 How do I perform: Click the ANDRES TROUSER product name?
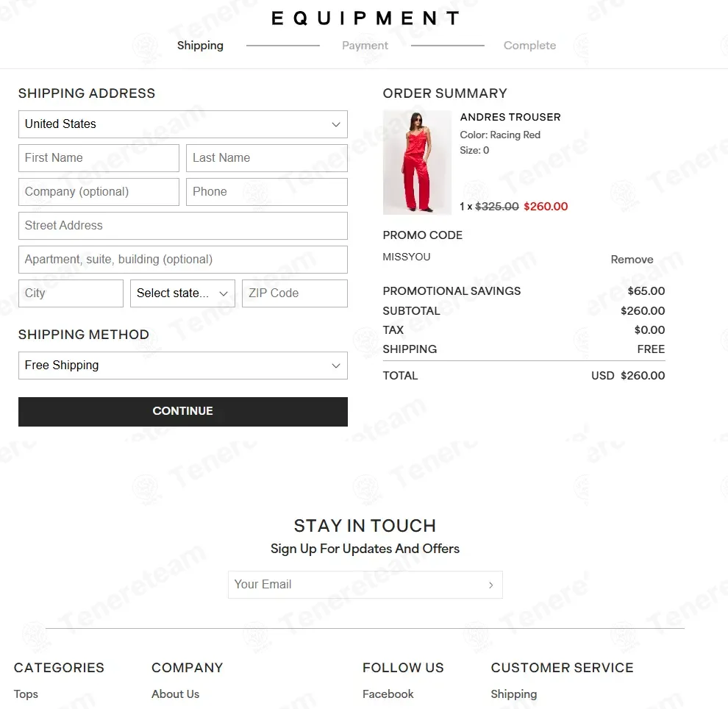(x=510, y=117)
